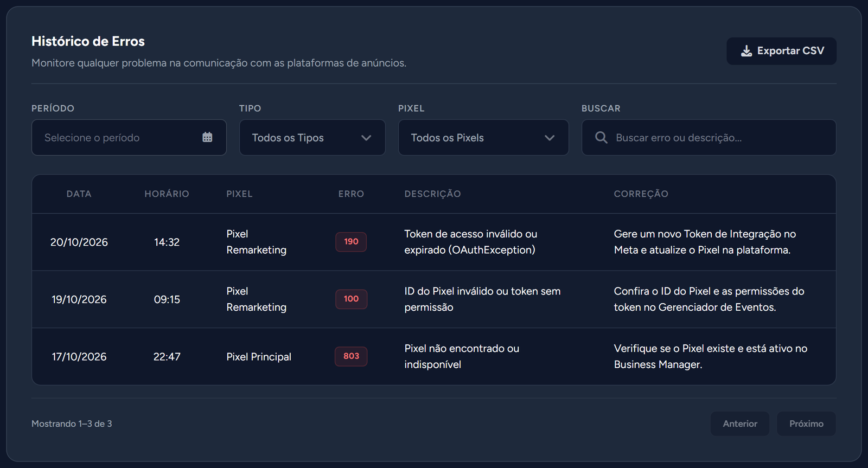Image resolution: width=868 pixels, height=468 pixels.
Task: Click the date 20/10/2026
Action: [x=79, y=242]
